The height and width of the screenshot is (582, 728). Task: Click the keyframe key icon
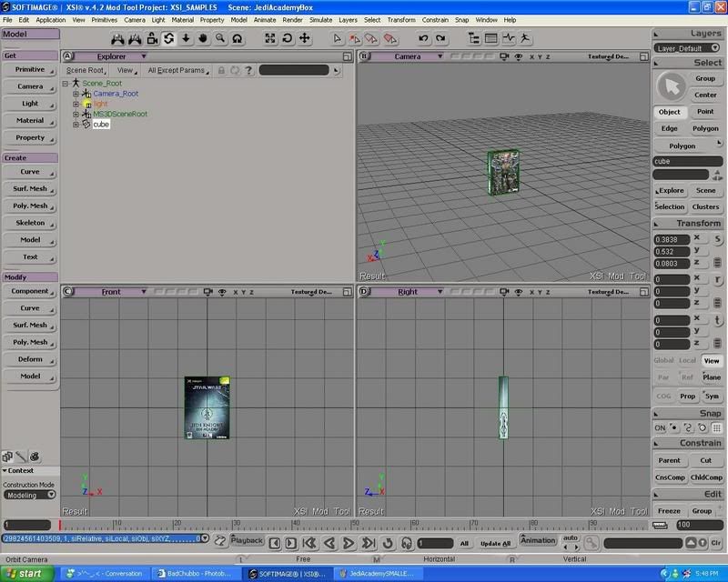click(591, 542)
